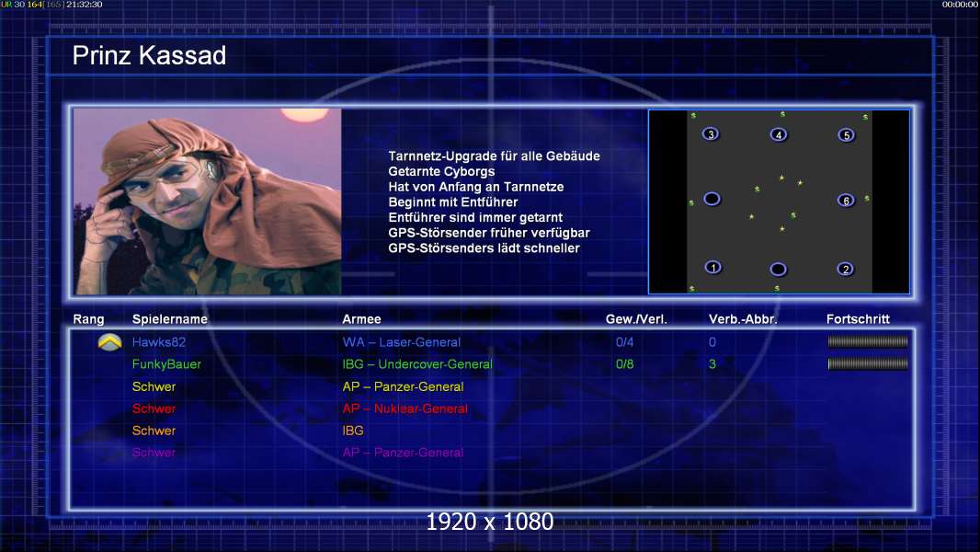Click start position 2 on the minimap

(x=845, y=270)
